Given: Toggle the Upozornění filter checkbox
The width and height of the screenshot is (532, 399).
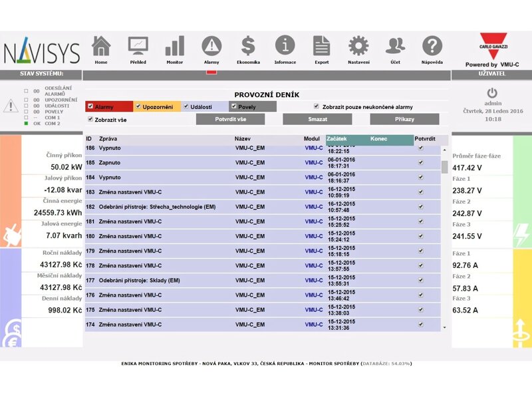Looking at the screenshot, I should point(138,106).
